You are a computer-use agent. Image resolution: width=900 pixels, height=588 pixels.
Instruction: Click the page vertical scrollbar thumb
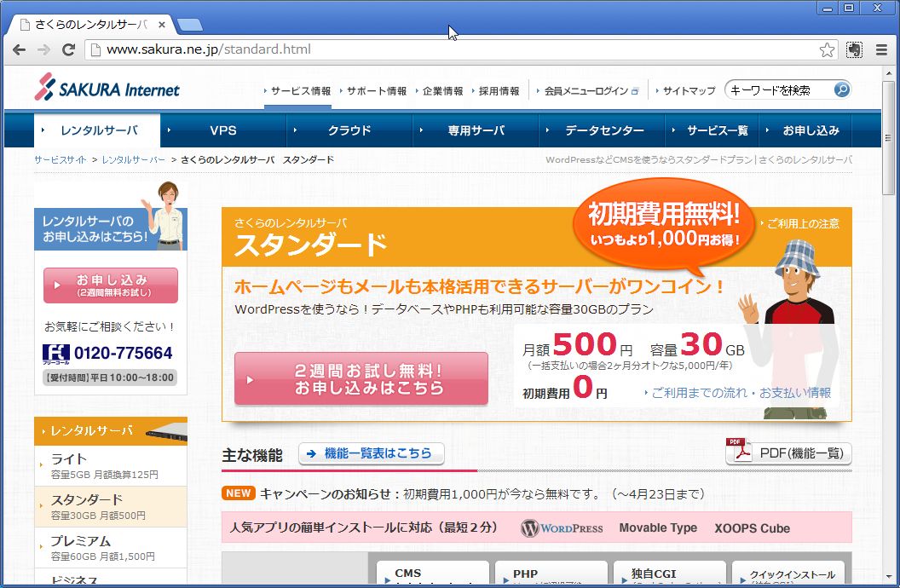[888, 138]
